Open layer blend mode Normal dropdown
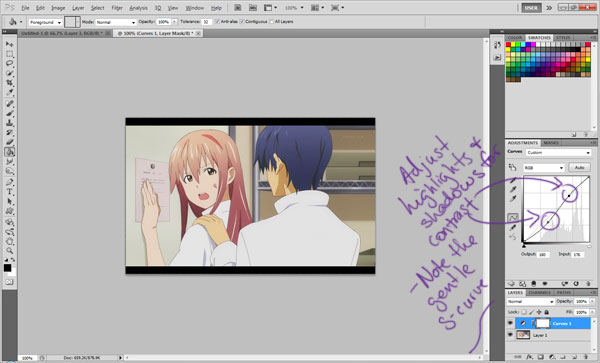The image size is (600, 363). coord(531,301)
